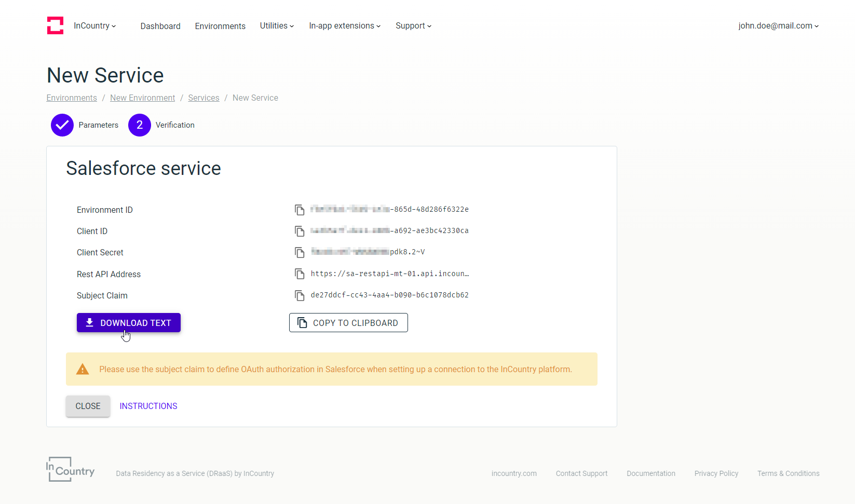Copy the Environment ID value
The height and width of the screenshot is (504, 855).
pyautogui.click(x=300, y=210)
